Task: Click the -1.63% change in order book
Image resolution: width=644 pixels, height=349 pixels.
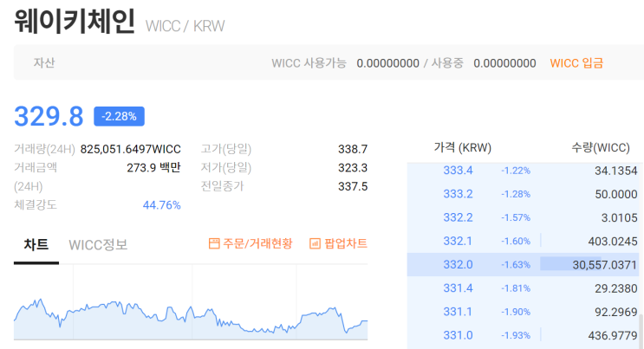Action: (516, 265)
